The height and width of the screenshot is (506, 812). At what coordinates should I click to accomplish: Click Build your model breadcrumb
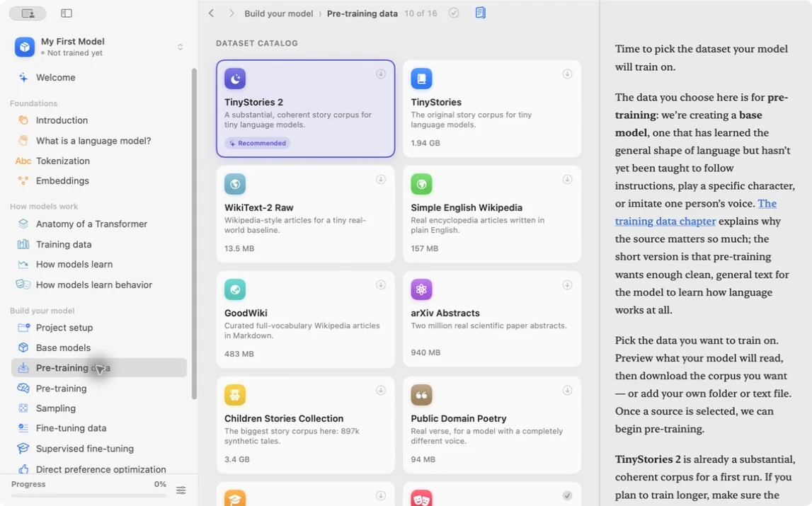click(x=279, y=13)
